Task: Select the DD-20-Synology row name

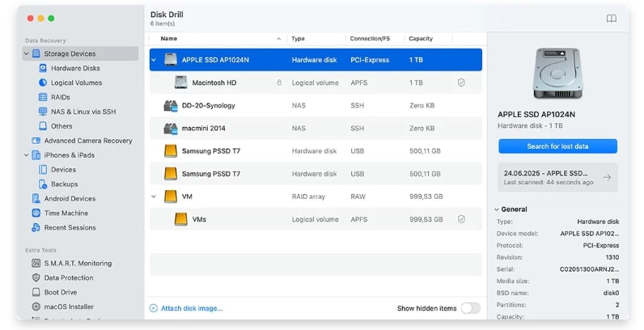Action: 209,105
